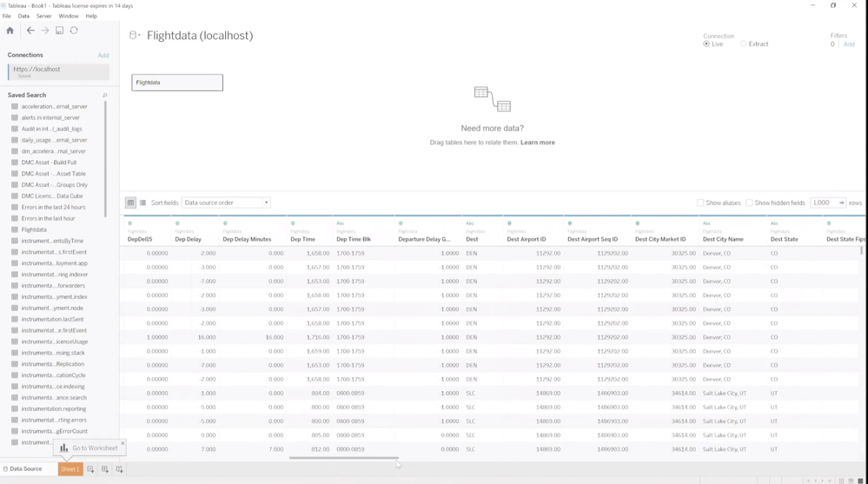Select 'Audit in int...l_audit_logs' saved search
This screenshot has width=868, height=484.
point(51,129)
